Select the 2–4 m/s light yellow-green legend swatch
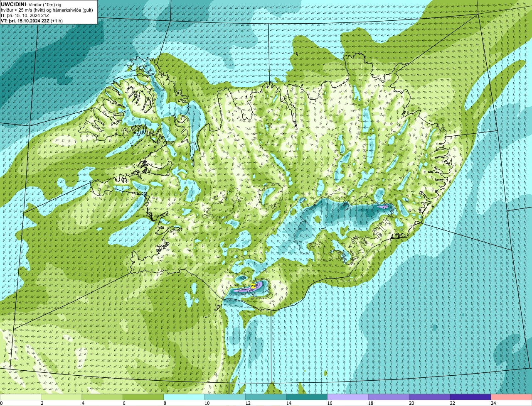Viewport: 532px width, 406px height. coord(62,397)
